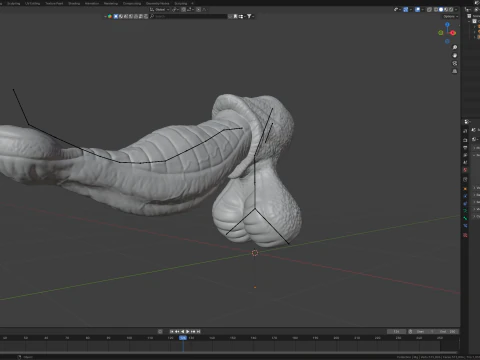Open the Tool properties tab icon

click(x=465, y=131)
